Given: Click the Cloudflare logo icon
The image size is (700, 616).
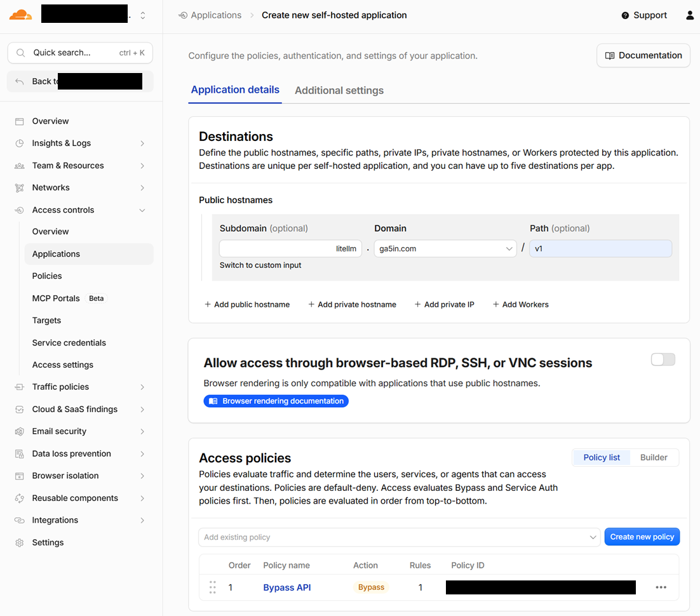Looking at the screenshot, I should click(20, 15).
